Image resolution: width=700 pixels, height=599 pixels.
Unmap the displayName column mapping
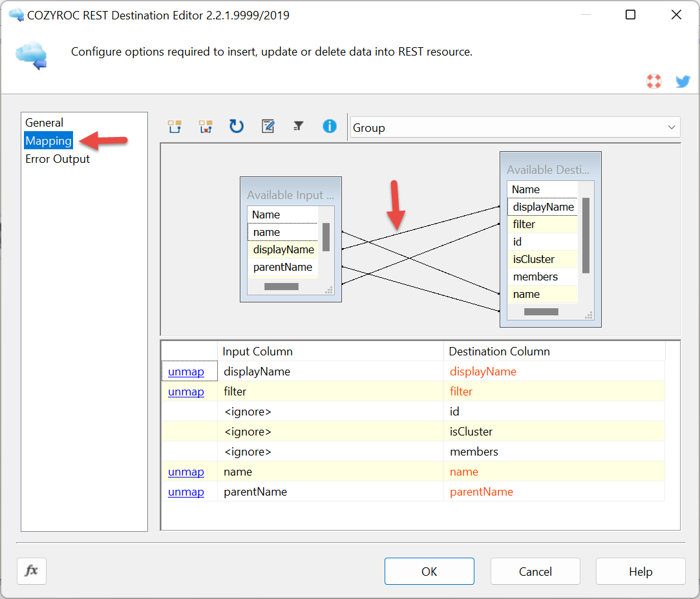coord(186,372)
